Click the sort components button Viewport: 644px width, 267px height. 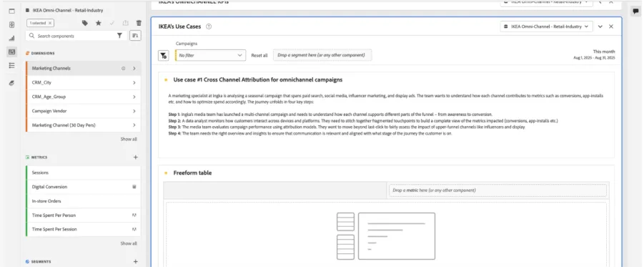[x=135, y=36]
